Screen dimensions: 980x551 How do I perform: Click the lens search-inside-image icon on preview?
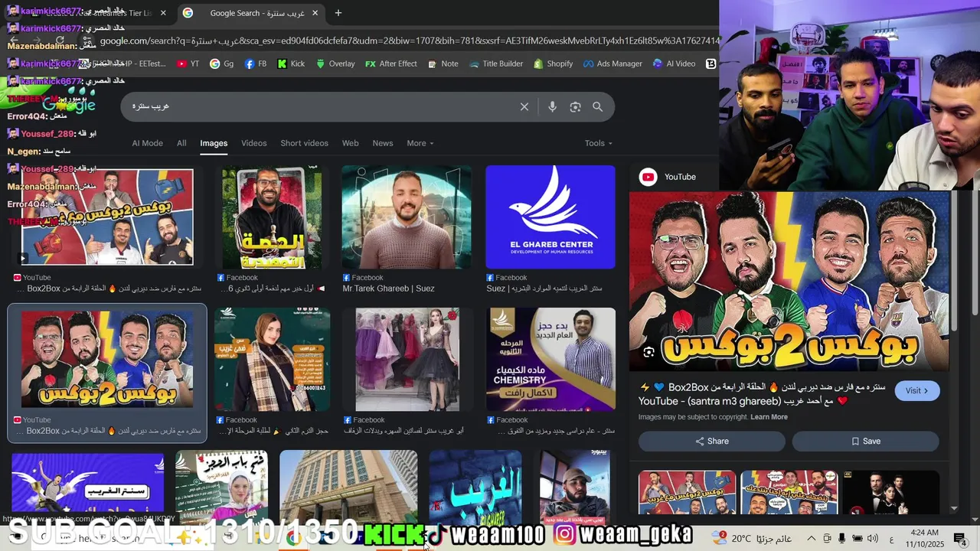[x=648, y=352]
